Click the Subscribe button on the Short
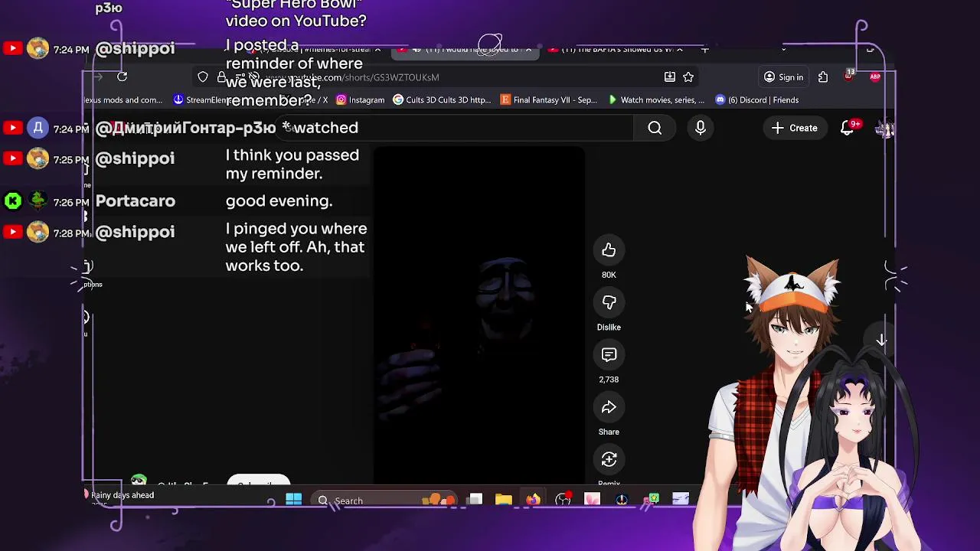The height and width of the screenshot is (551, 980). click(259, 481)
